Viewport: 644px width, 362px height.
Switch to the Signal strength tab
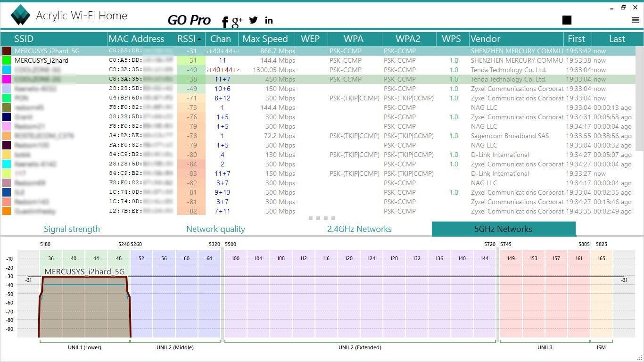[x=72, y=229]
